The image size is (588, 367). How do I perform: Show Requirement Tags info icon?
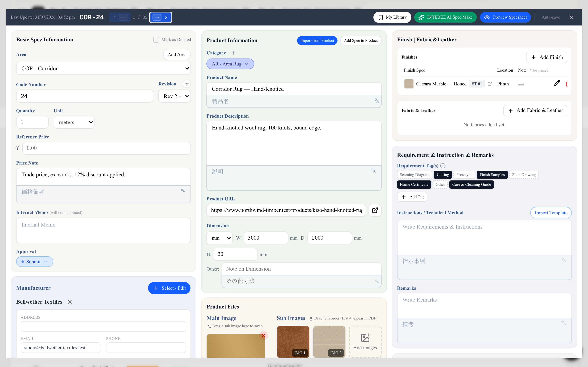coord(443,166)
